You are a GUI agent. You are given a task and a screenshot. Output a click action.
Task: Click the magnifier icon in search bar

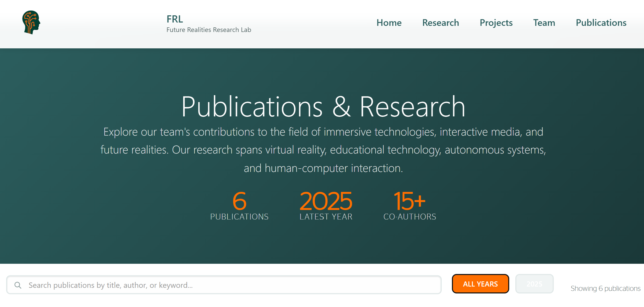(18, 285)
